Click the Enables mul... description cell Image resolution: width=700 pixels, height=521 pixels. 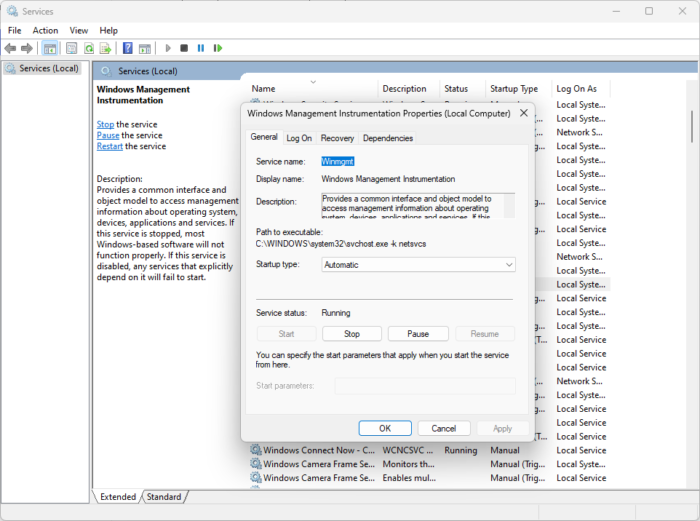409,477
